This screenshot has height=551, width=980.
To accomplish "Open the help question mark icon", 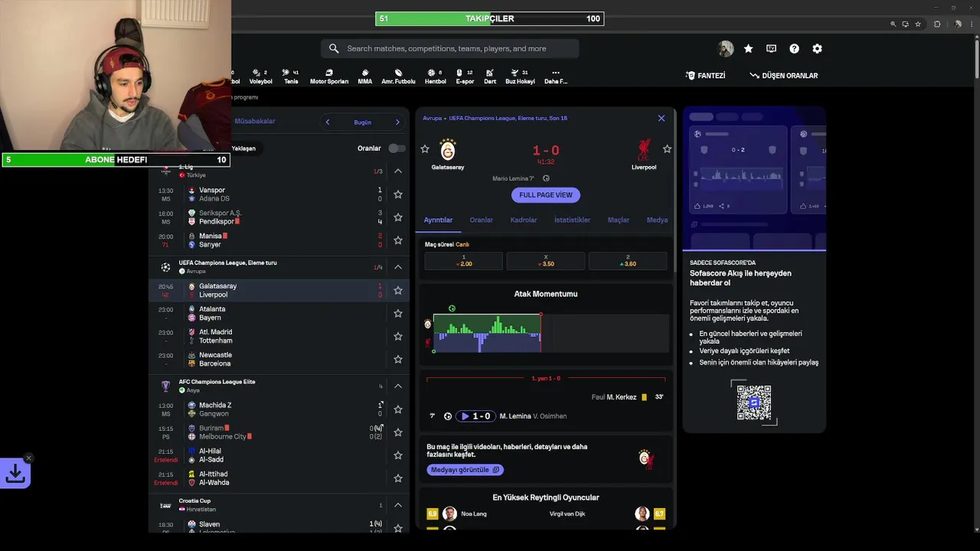I will pyautogui.click(x=794, y=48).
